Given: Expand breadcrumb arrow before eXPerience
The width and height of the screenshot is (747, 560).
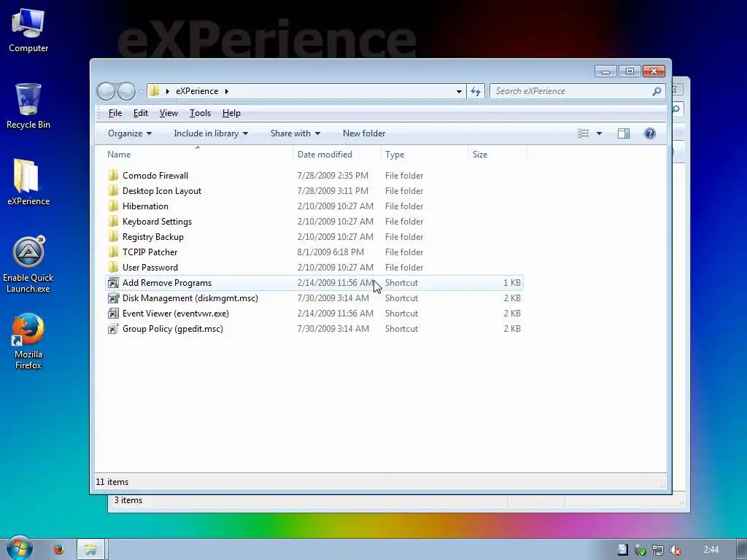Looking at the screenshot, I should click(x=168, y=91).
